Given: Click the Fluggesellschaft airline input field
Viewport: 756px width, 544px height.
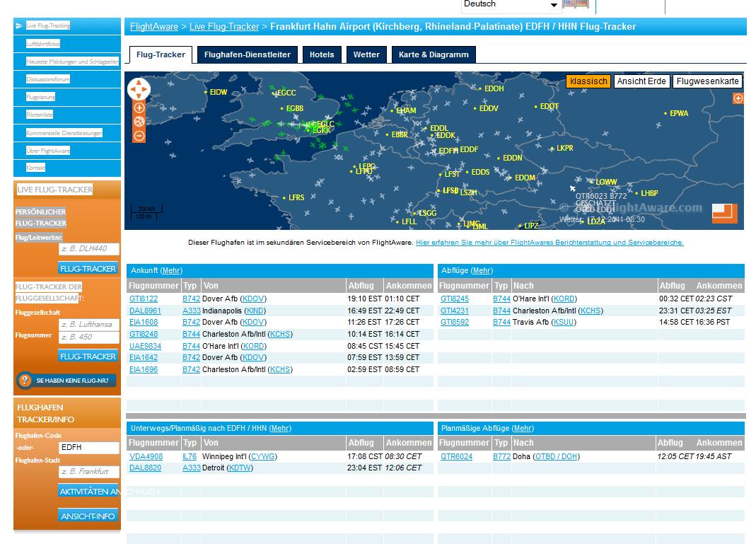Looking at the screenshot, I should (x=88, y=325).
